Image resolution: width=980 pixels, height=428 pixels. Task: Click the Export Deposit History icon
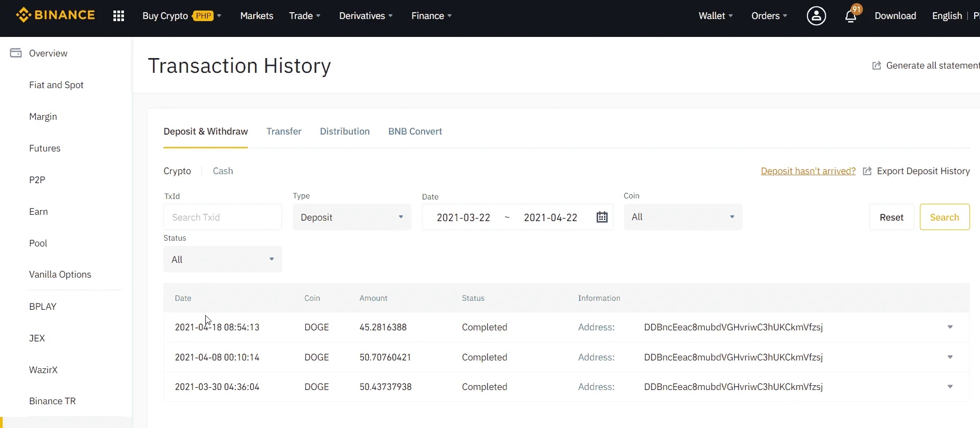[867, 171]
